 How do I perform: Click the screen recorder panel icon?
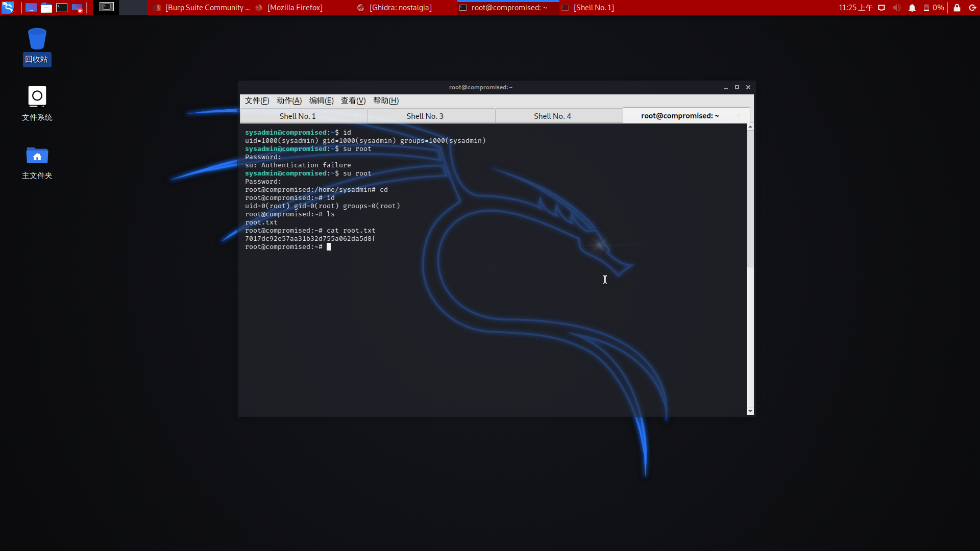[x=77, y=8]
